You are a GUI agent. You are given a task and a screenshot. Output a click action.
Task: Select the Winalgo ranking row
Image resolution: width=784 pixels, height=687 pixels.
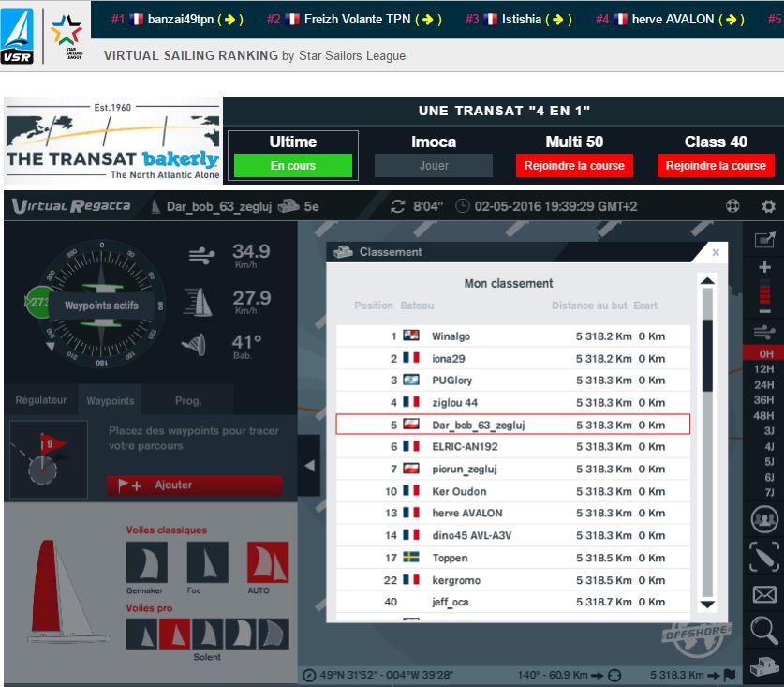[x=513, y=336]
